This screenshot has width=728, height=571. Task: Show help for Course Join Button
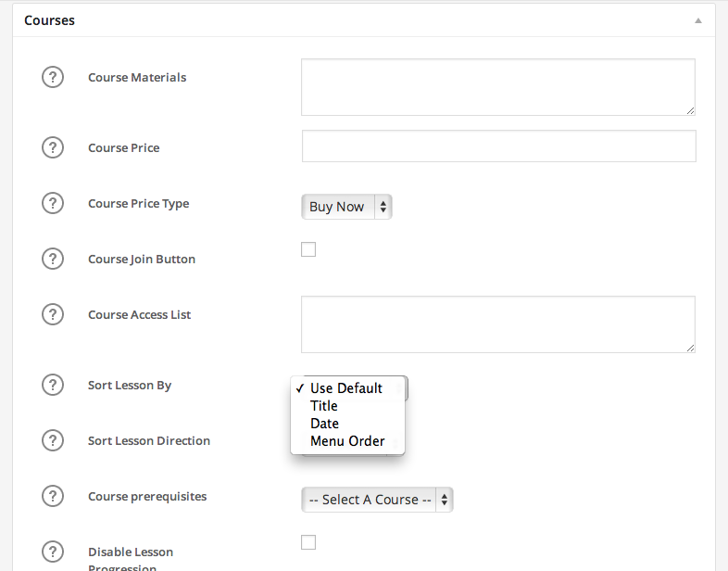pyautogui.click(x=53, y=259)
